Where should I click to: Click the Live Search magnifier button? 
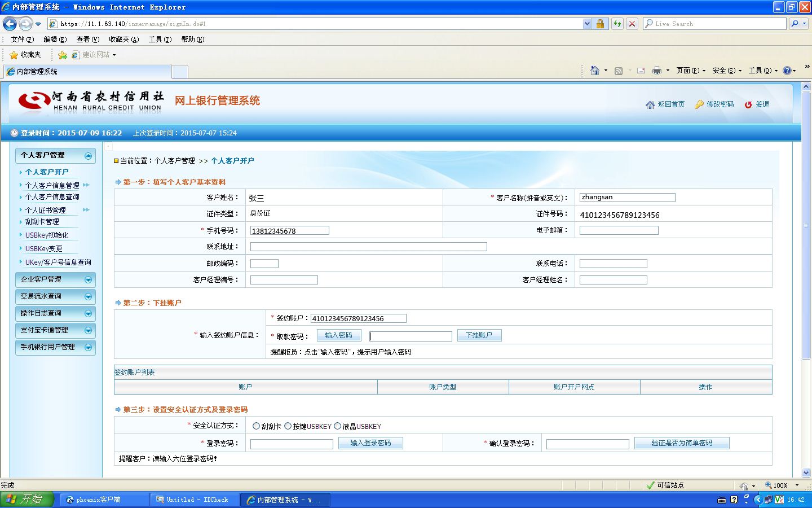(x=795, y=24)
